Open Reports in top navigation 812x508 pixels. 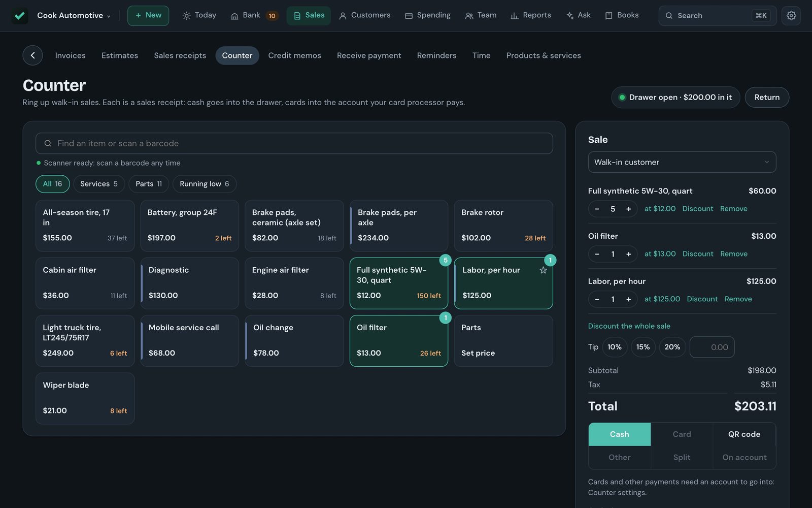point(530,16)
